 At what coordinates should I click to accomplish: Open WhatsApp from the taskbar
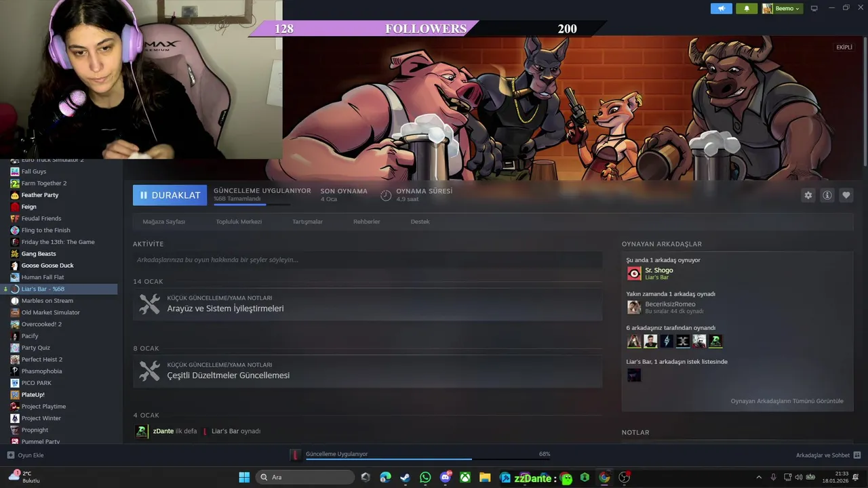point(425,477)
